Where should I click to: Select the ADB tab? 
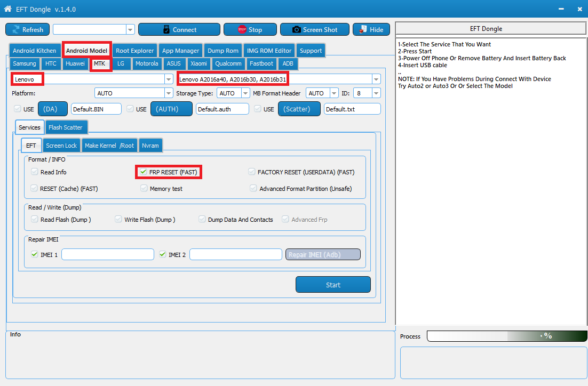[288, 63]
